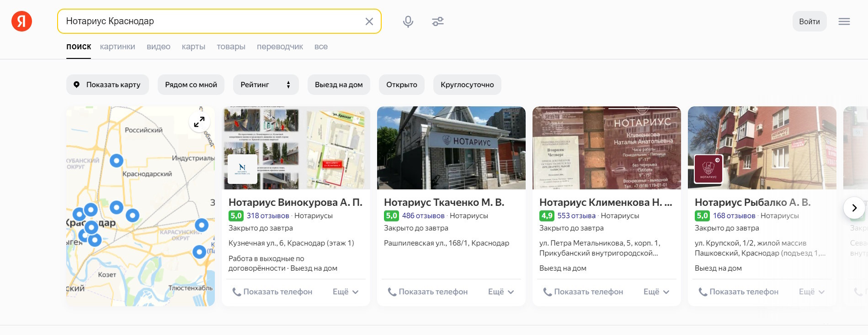Click the Рыбалко notary logo badge

tap(708, 169)
